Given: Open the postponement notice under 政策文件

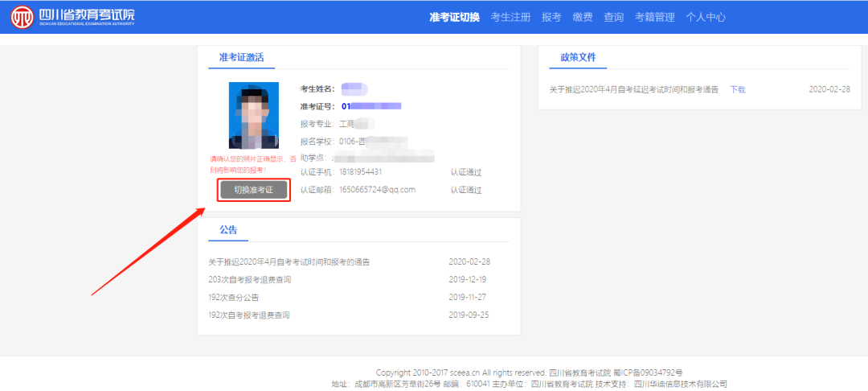Looking at the screenshot, I should [633, 89].
